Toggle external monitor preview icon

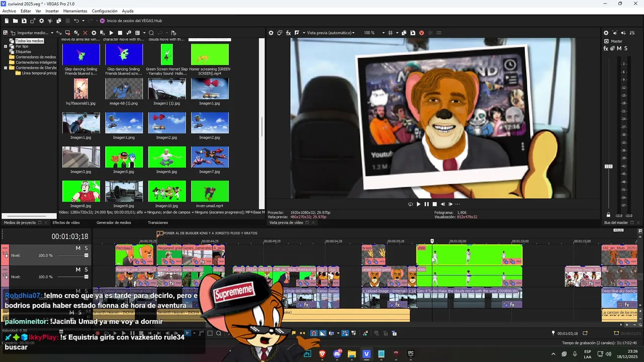coord(280,33)
